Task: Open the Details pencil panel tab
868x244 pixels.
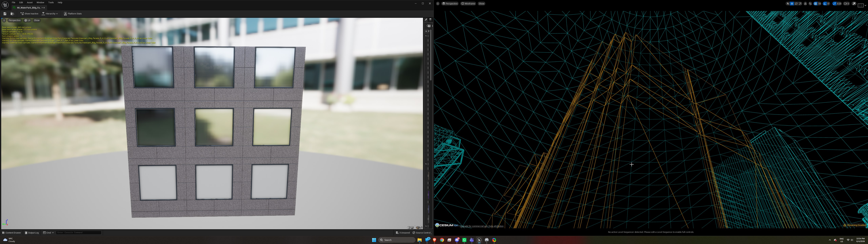Action: tap(426, 20)
